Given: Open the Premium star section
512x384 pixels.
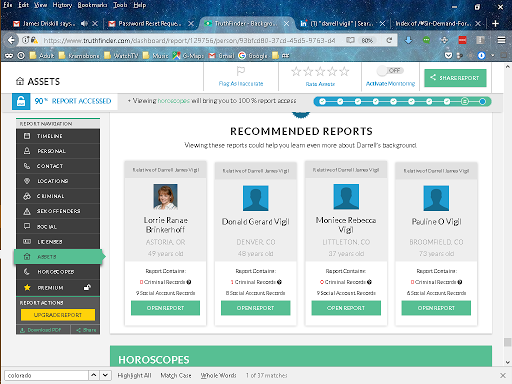Looking at the screenshot, I should tap(58, 287).
